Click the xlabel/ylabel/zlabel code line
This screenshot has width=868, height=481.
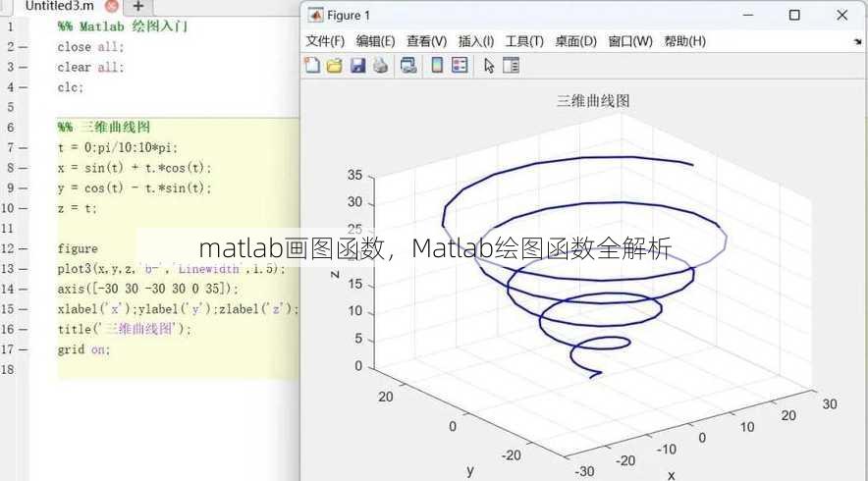click(179, 309)
